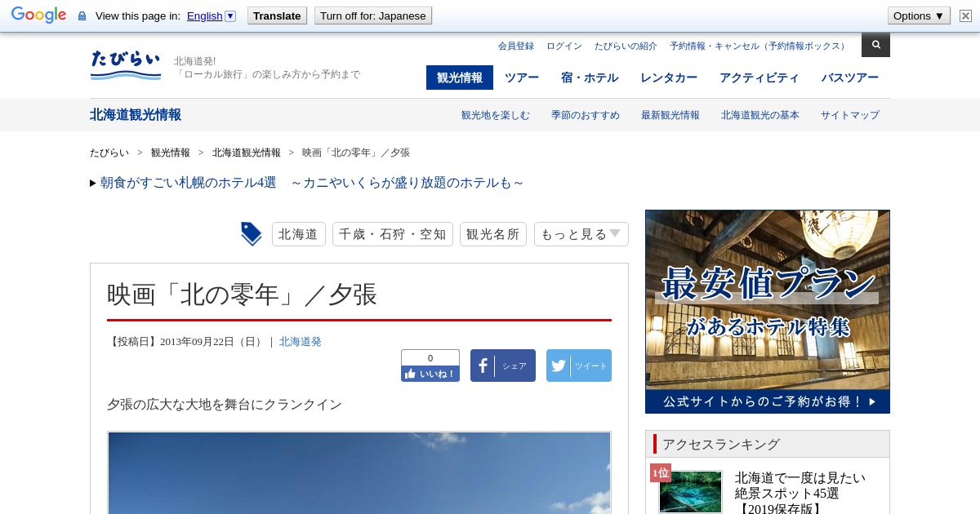This screenshot has width=980, height=514.
Task: Click the search magnifier icon
Action: 875,45
